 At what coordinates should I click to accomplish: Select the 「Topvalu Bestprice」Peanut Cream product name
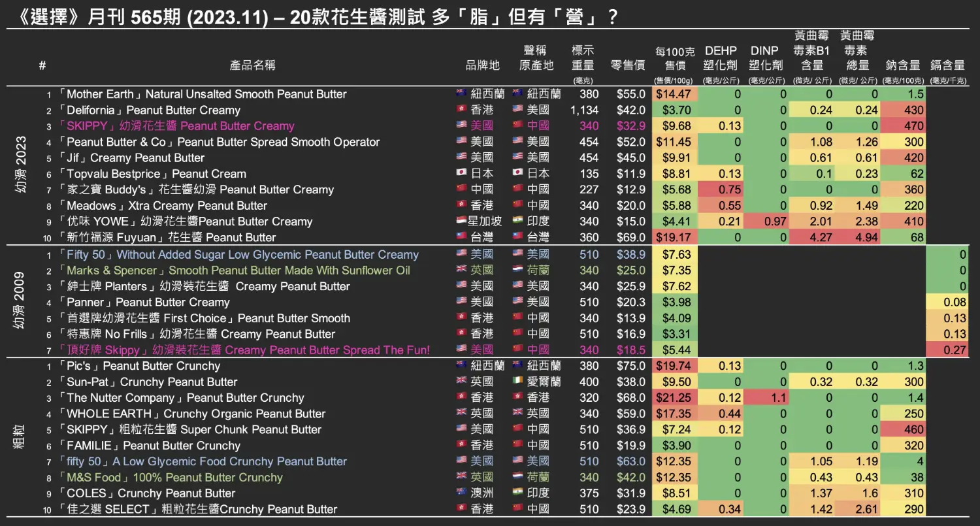tap(152, 174)
